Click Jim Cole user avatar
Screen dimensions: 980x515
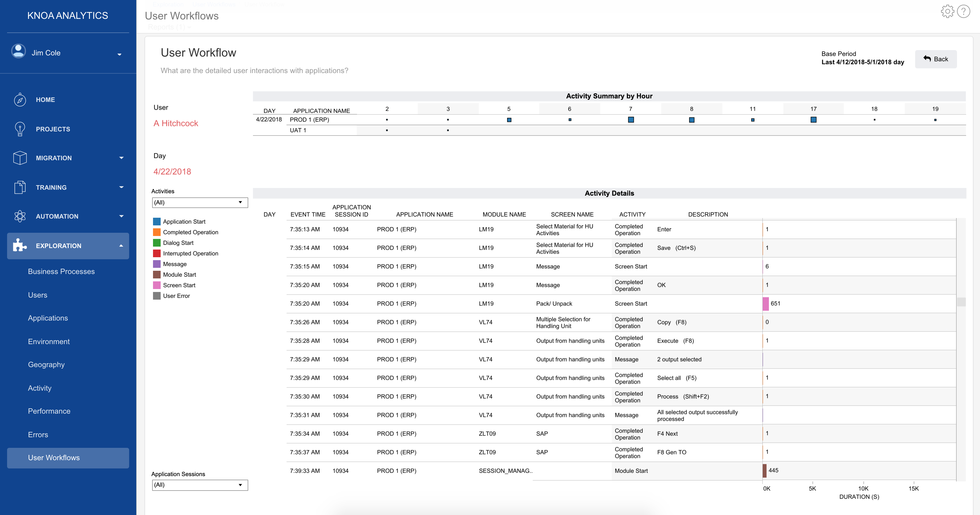[19, 51]
